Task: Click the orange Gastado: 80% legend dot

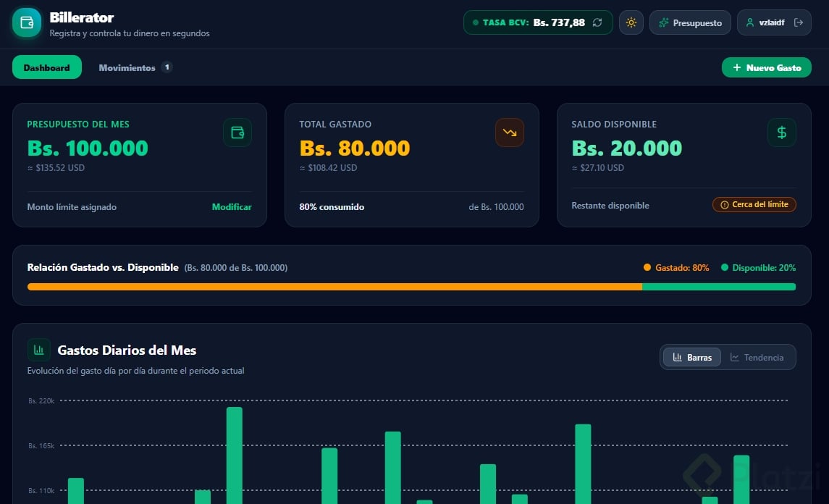Action: click(647, 268)
